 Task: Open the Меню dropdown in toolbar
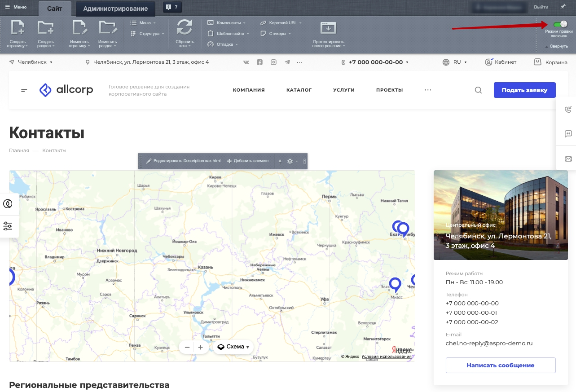tap(143, 22)
